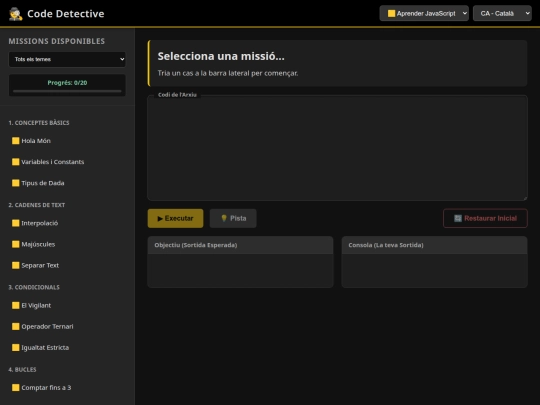Click the Objectiu (Sortida Esperada) panel header
The height and width of the screenshot is (405, 540).
point(240,245)
